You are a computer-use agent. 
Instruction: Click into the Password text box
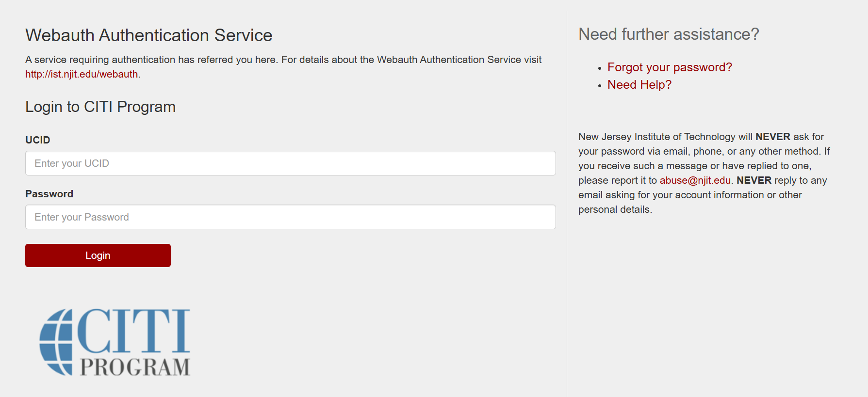tap(290, 217)
